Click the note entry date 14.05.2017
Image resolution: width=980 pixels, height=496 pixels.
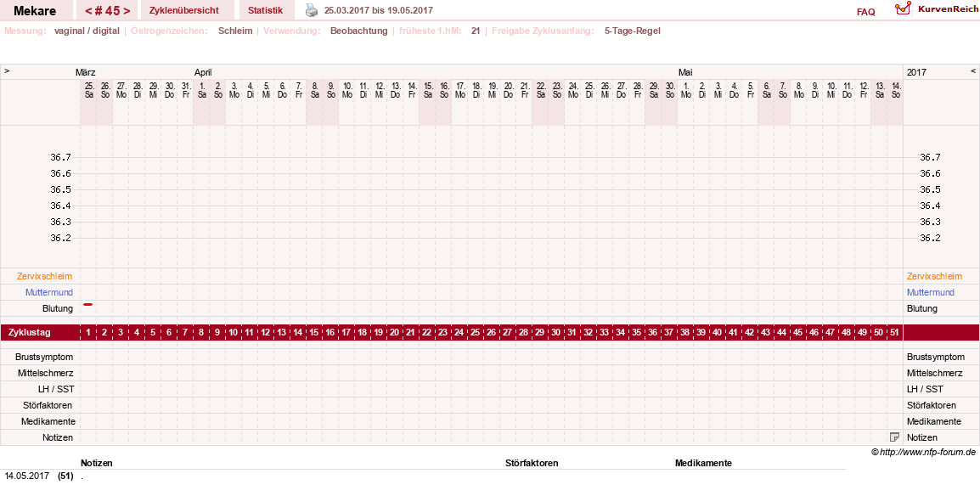(27, 476)
